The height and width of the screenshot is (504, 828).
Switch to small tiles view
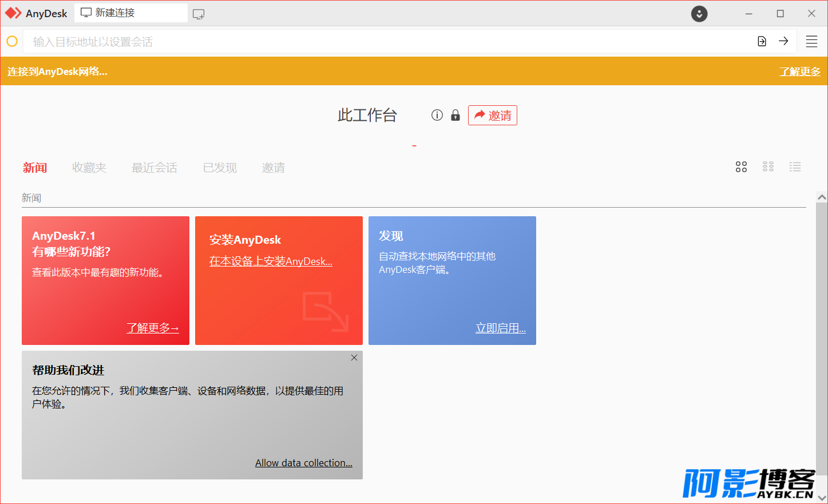pyautogui.click(x=768, y=167)
